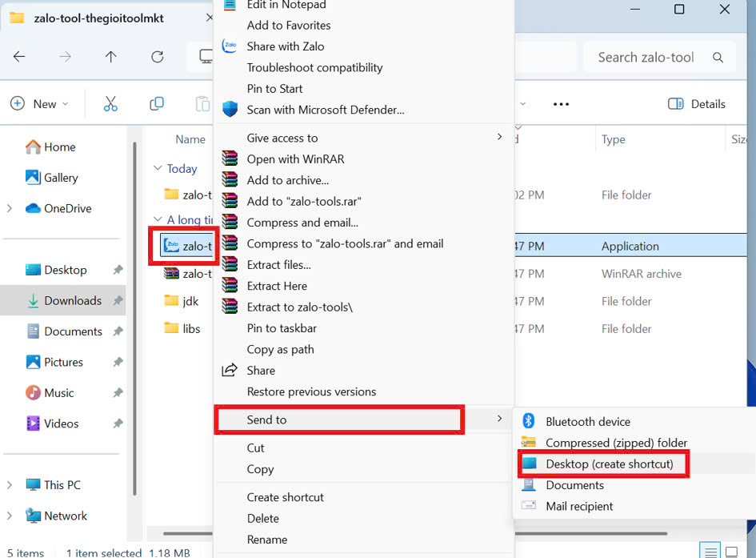Unpin Documents using its pin icon
Image resolution: width=756 pixels, height=558 pixels.
[x=118, y=331]
